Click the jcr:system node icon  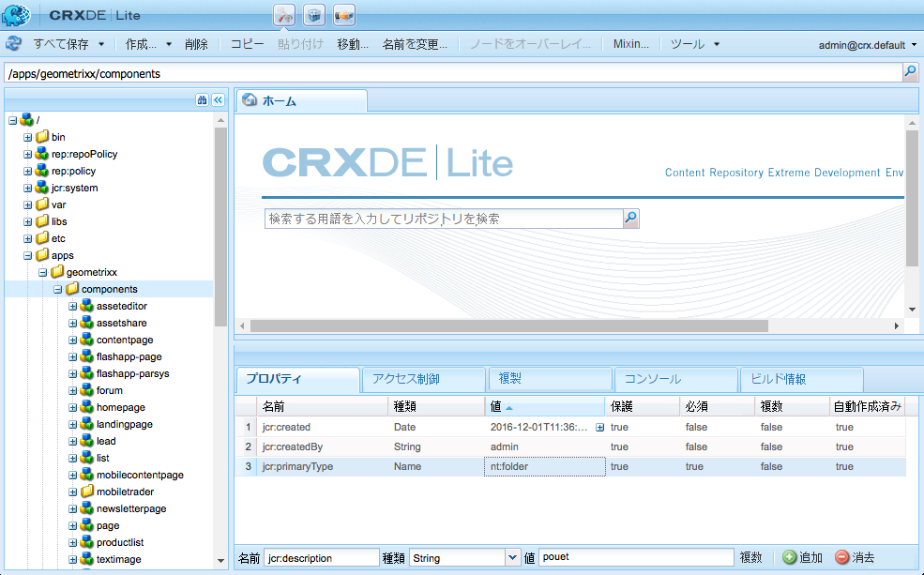[42, 188]
